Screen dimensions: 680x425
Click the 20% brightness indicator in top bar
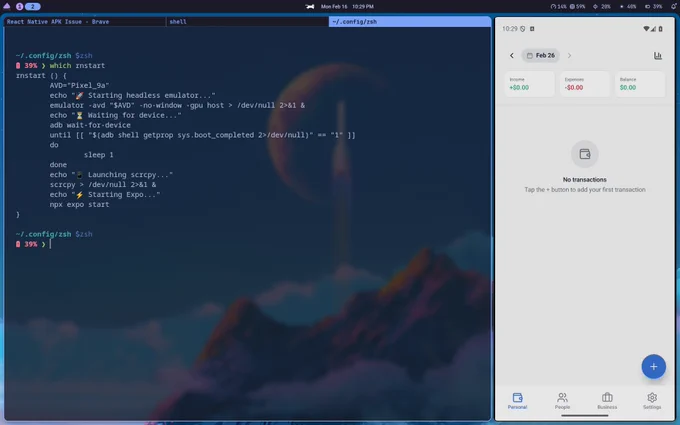[602, 7]
